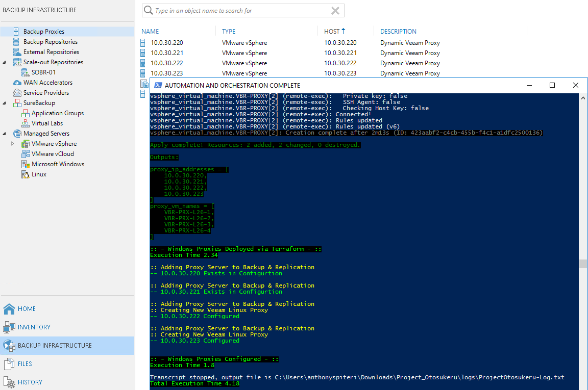Select the 10.0.30.220 name cell
588x390 pixels.
pyautogui.click(x=167, y=43)
